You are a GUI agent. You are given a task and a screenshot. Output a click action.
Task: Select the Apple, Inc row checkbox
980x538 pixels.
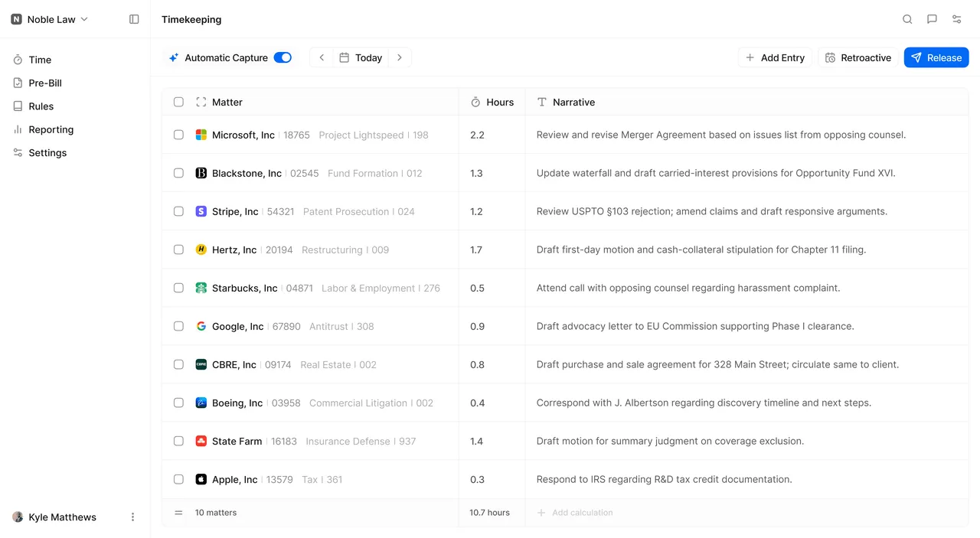[178, 479]
